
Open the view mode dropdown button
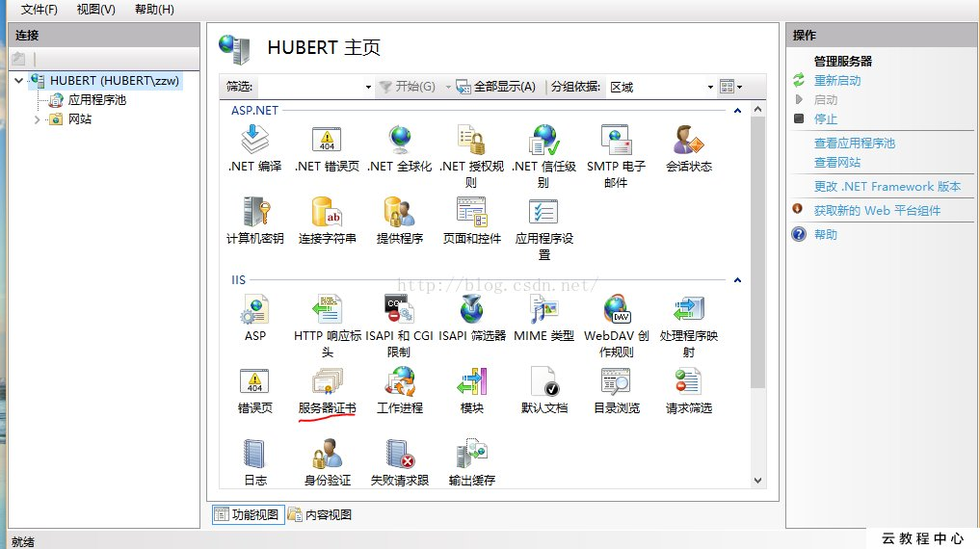pyautogui.click(x=730, y=87)
